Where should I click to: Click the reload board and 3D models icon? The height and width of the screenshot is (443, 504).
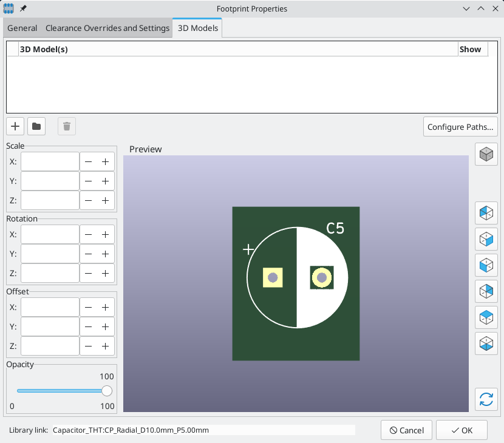pyautogui.click(x=486, y=399)
